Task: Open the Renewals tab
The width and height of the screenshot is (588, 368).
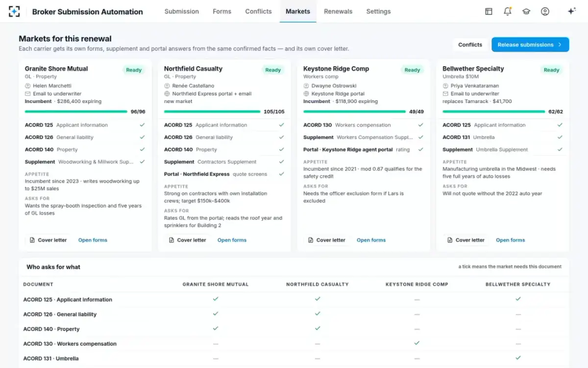Action: [338, 11]
